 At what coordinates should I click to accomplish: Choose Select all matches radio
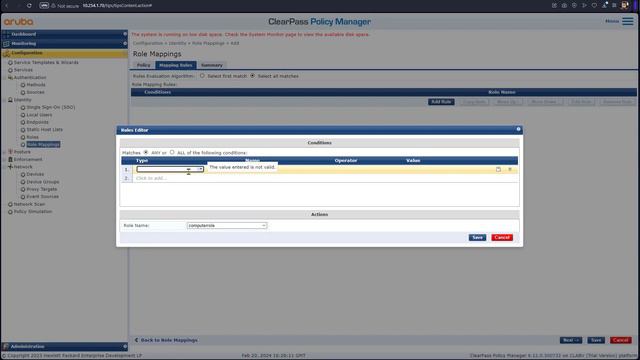point(253,76)
